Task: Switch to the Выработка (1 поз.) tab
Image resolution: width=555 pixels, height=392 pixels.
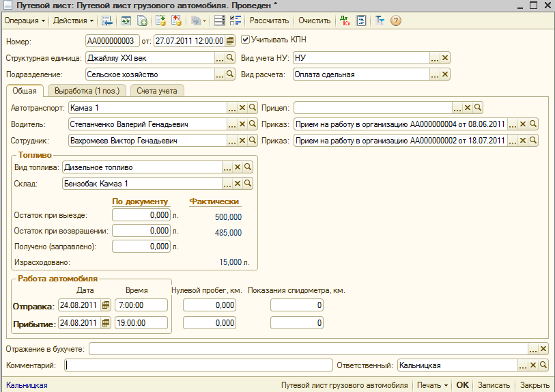Action: tap(86, 91)
